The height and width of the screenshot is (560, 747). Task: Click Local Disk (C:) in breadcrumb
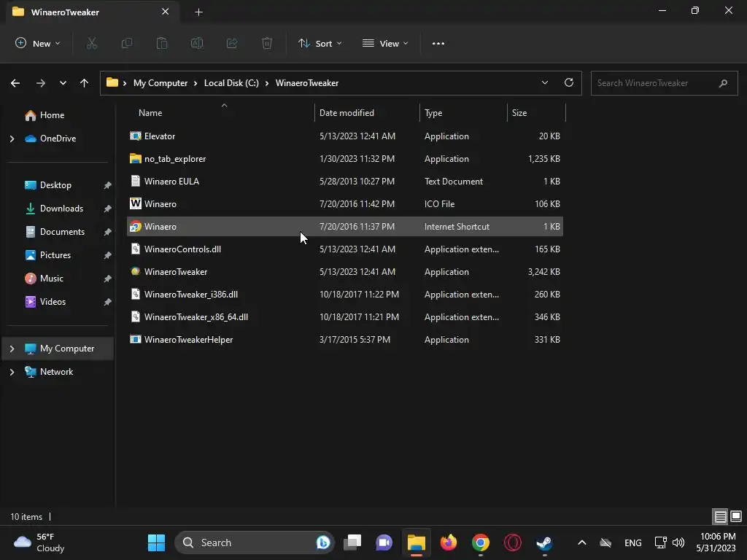click(231, 83)
